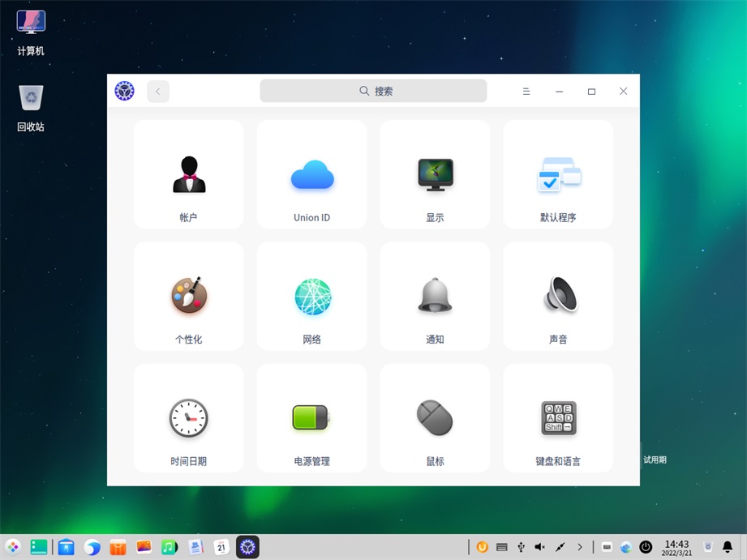Open the control center hamburger menu
747x560 pixels.
click(526, 92)
